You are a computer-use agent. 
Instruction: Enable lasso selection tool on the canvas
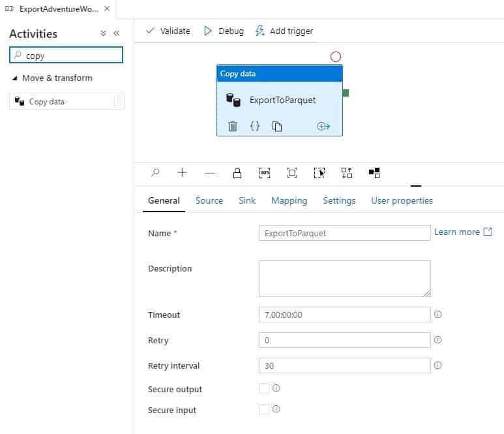[319, 173]
